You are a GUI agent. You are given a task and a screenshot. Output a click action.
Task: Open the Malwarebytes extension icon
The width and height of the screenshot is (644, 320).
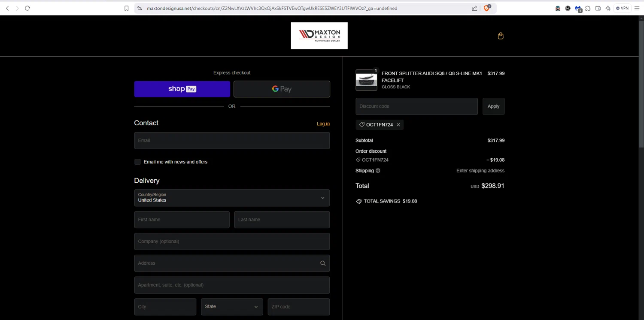tap(578, 9)
